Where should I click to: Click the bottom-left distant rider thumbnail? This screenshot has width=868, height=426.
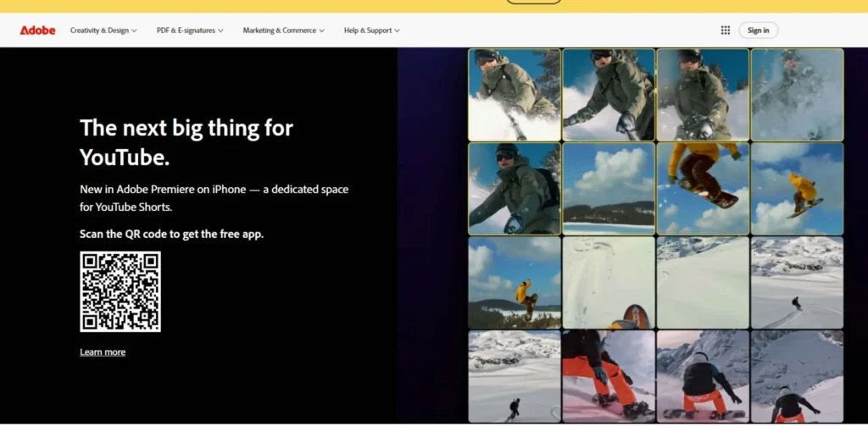515,376
